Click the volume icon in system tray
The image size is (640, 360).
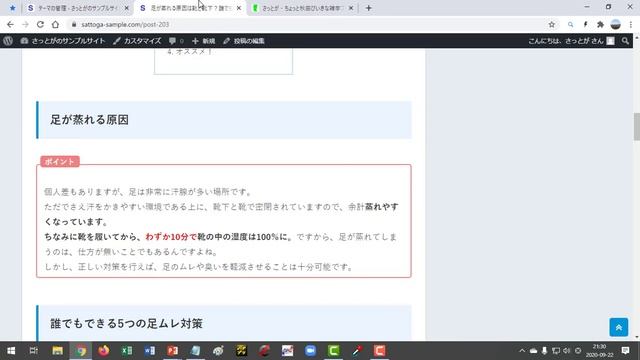click(x=567, y=351)
